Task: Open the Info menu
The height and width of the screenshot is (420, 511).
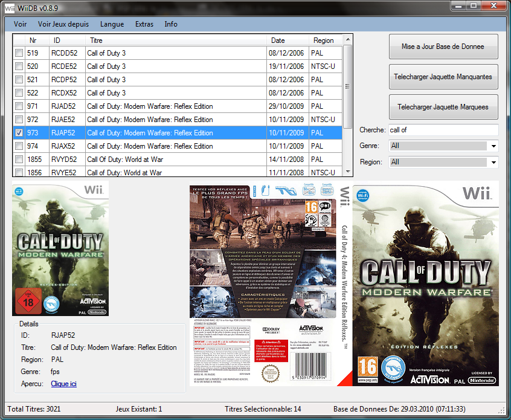Action: pos(171,24)
